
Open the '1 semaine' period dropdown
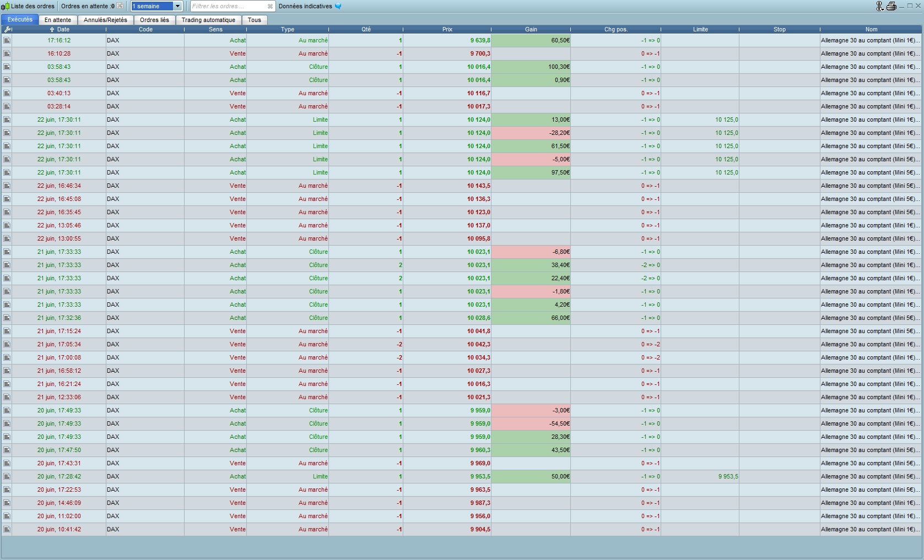177,6
